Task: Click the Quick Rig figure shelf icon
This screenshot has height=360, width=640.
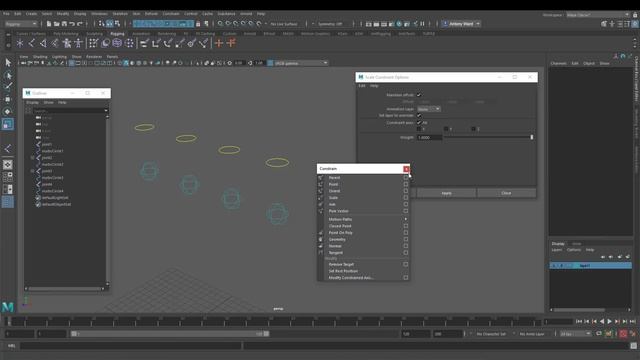Action: click(67, 43)
